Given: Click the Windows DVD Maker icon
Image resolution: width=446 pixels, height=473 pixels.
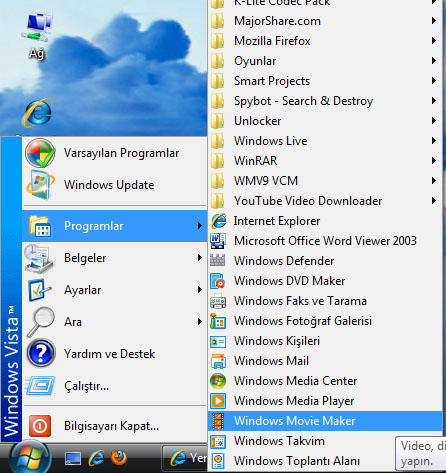Looking at the screenshot, I should [218, 281].
